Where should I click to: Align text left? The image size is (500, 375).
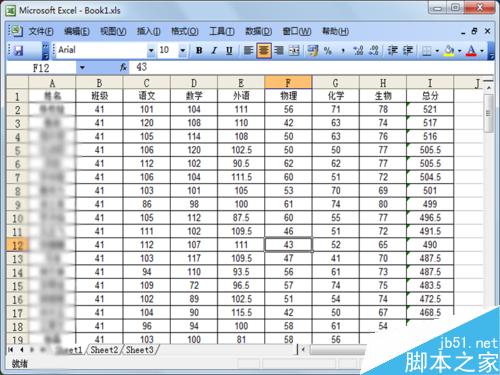[248, 51]
